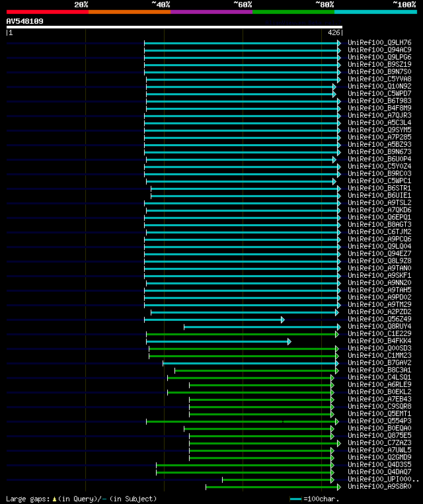Click the cyan ~100% identity color segment
Image resolution: width=423 pixels, height=504 pixels.
tap(375, 12)
